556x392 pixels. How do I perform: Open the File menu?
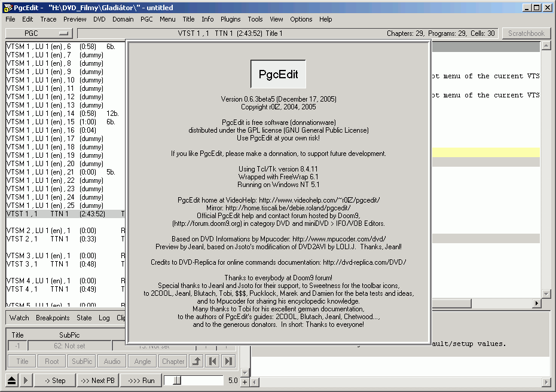click(x=10, y=19)
